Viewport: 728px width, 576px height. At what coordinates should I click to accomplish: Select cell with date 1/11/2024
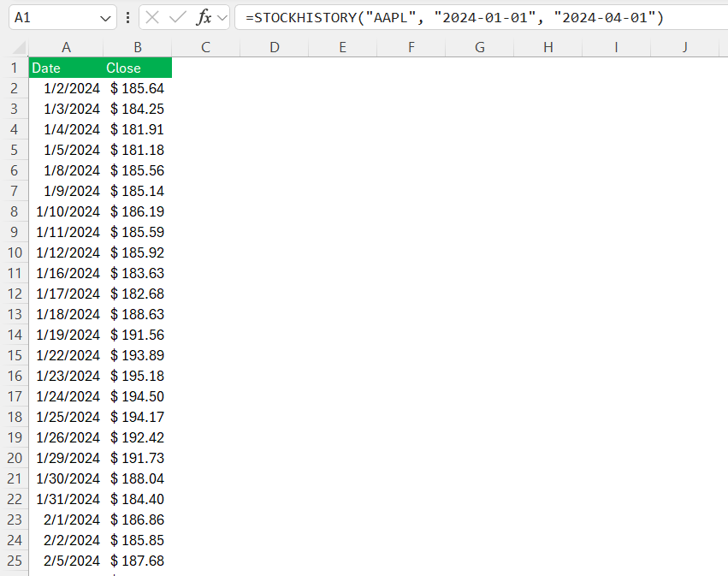(66, 232)
